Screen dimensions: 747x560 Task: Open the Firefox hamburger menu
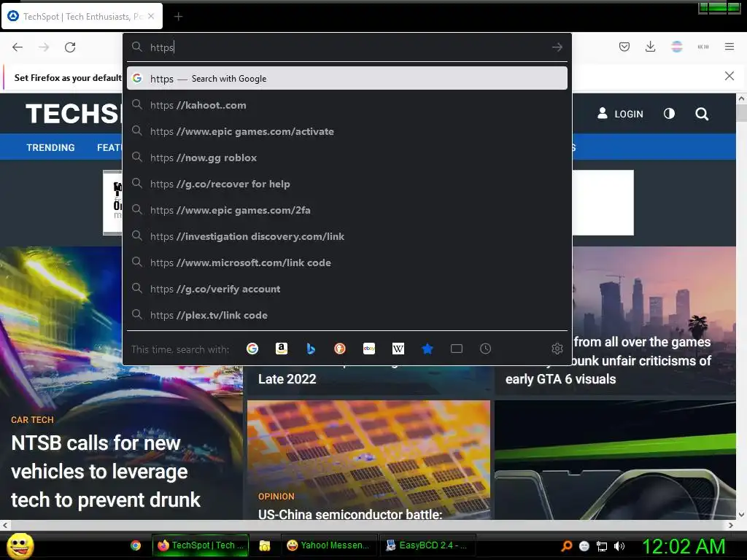(729, 47)
